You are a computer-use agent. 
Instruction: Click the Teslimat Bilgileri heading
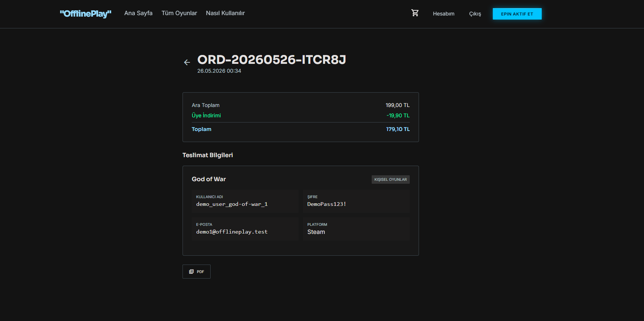[x=208, y=155]
